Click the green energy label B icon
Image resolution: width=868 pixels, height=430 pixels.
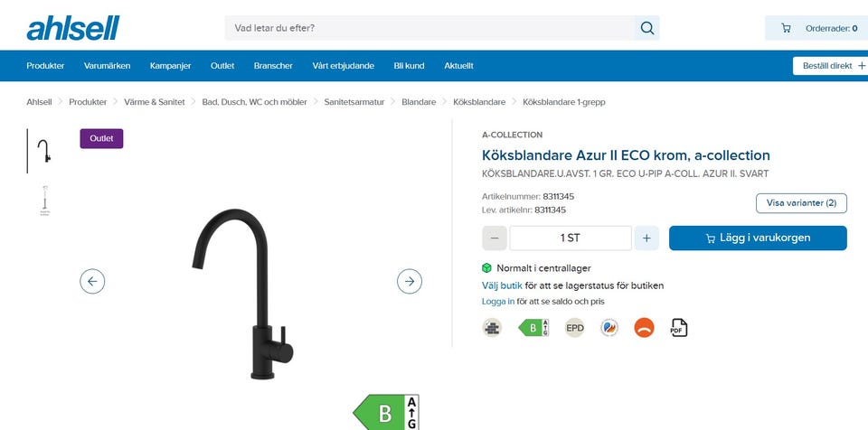[x=533, y=328]
